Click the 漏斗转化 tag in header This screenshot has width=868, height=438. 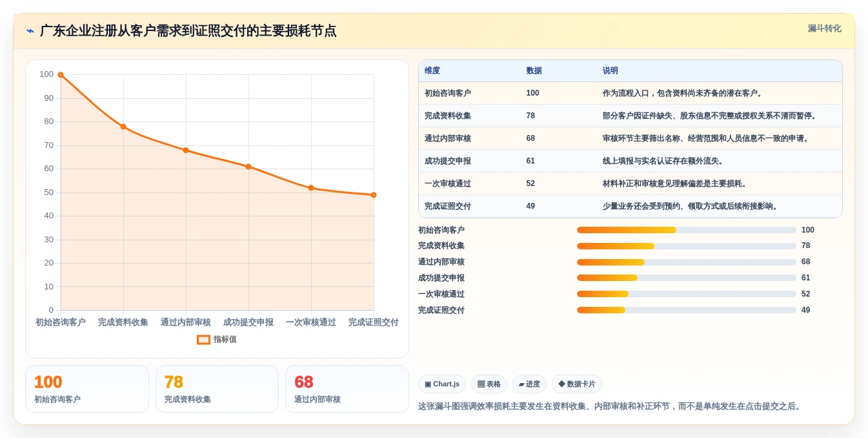pos(824,28)
